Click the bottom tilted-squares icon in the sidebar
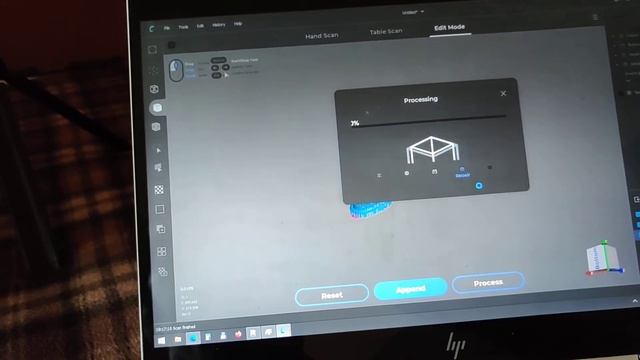Viewport: 640px width, 360px height. (162, 271)
